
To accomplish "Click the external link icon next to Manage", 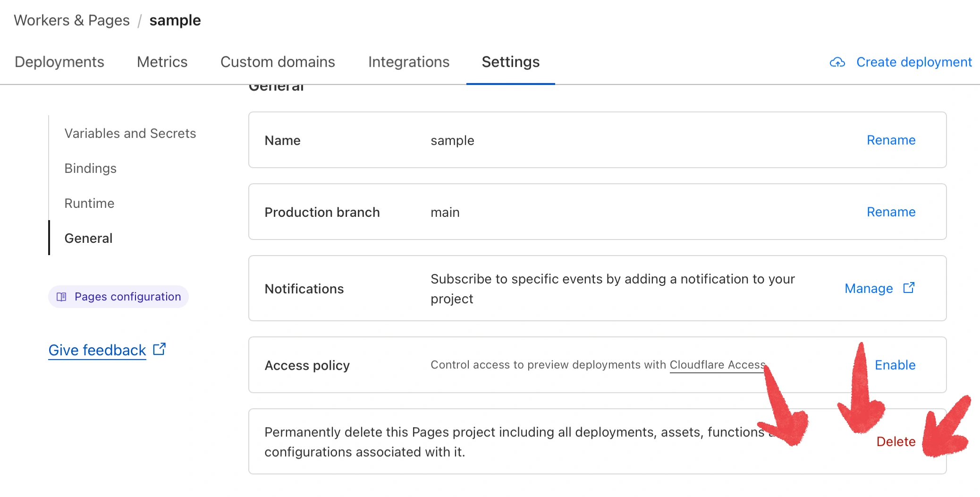I will (909, 288).
